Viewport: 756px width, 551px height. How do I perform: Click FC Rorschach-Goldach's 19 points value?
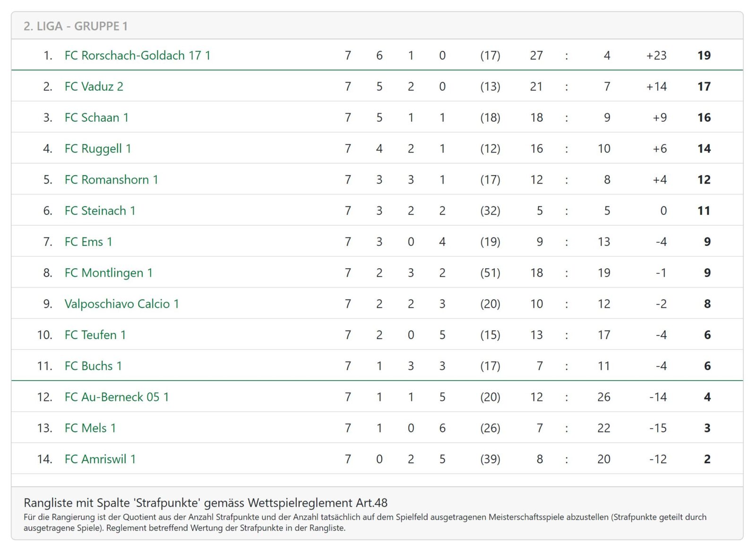(x=704, y=56)
